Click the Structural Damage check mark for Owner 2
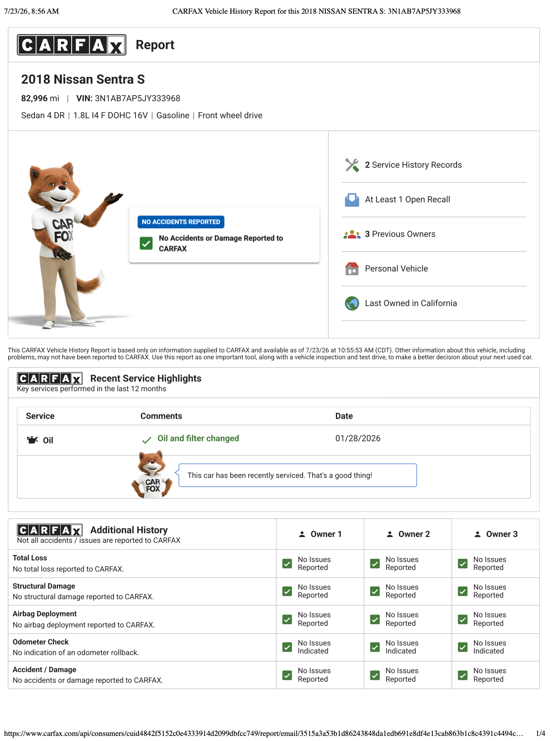 tap(375, 591)
